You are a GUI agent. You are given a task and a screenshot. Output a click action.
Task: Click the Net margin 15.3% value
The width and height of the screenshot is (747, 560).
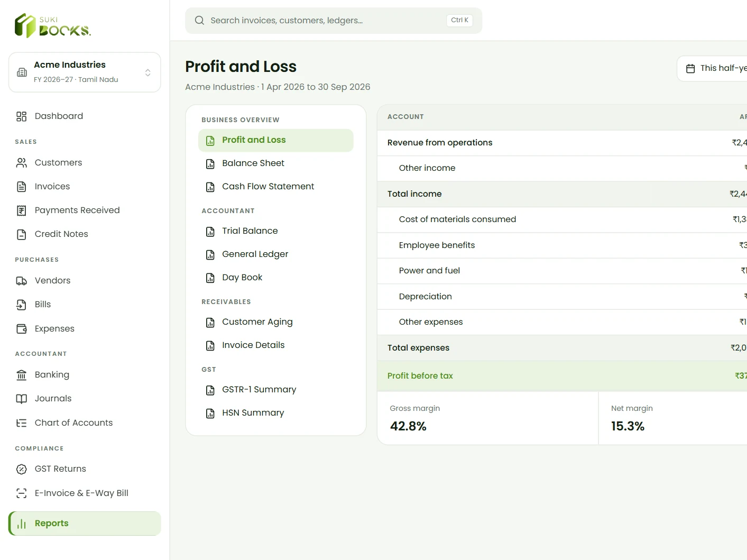tap(628, 426)
